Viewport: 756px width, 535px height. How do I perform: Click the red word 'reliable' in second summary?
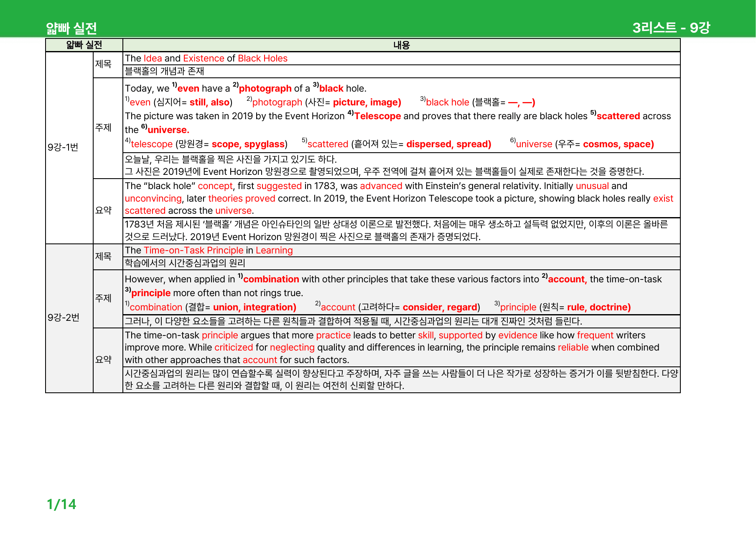point(573,348)
